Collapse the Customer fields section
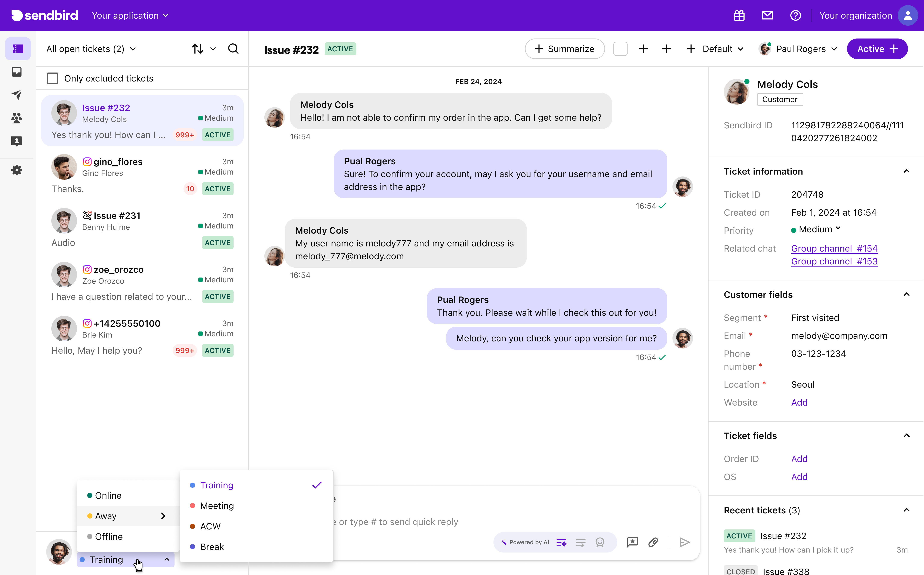Screen dimensions: 924x575 click(x=906, y=295)
